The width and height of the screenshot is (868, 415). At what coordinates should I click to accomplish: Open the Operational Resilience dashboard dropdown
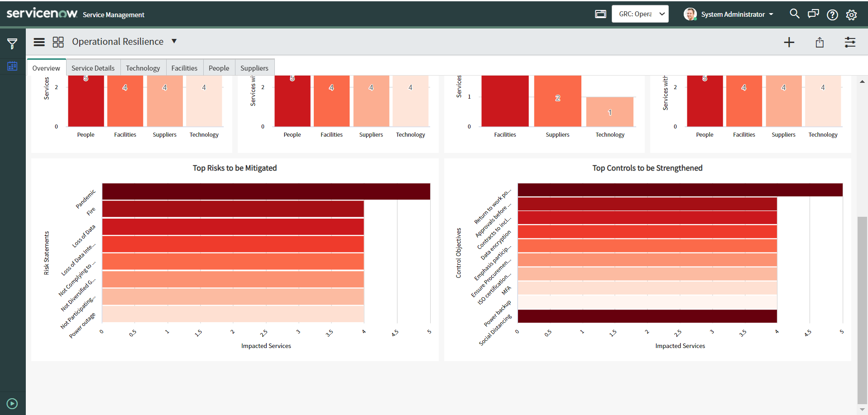click(174, 41)
